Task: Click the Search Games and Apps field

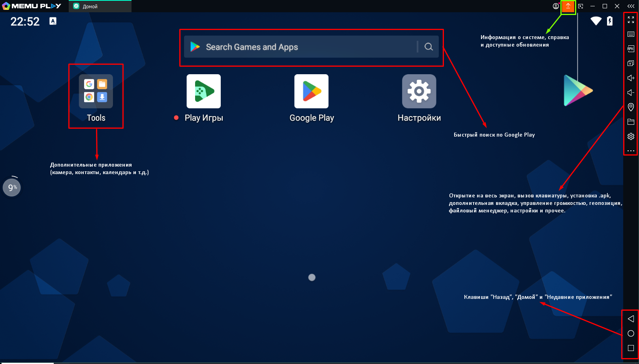Action: 300,47
